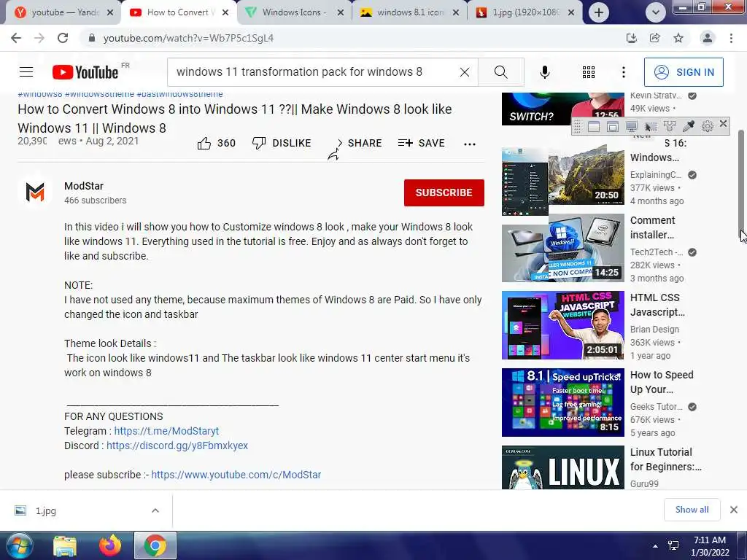Open YouTube settings three-dot menu
This screenshot has height=560, width=747.
[x=623, y=72]
